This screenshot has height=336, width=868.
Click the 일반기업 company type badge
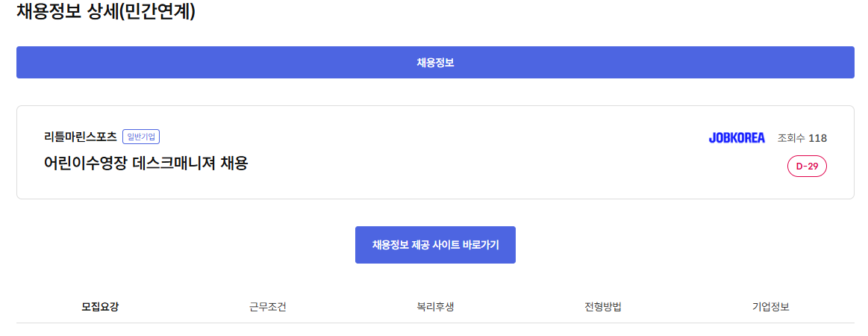[x=141, y=137]
